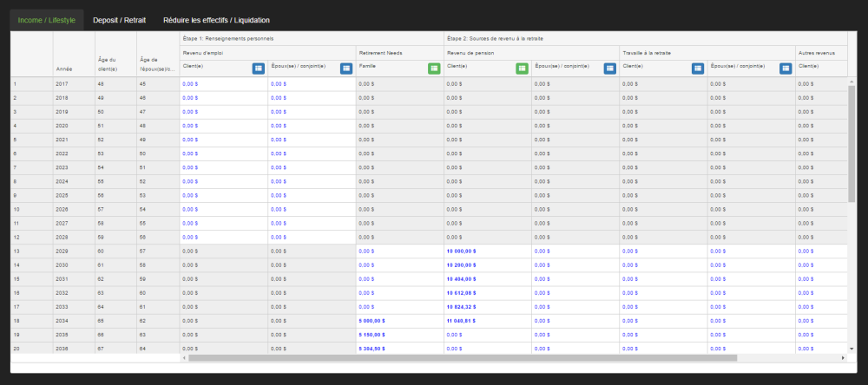Click the Autres revenus group header
The image size is (868, 385).
(821, 53)
